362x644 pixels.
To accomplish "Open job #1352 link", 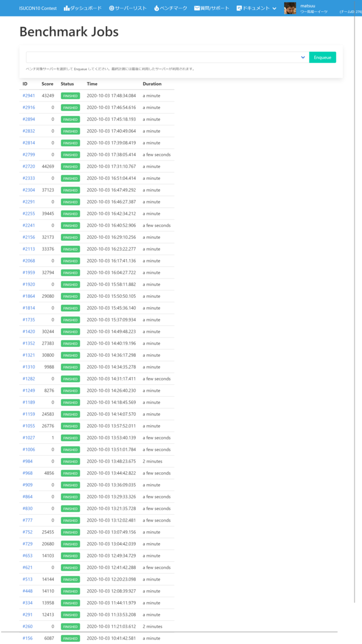I will pyautogui.click(x=28, y=343).
